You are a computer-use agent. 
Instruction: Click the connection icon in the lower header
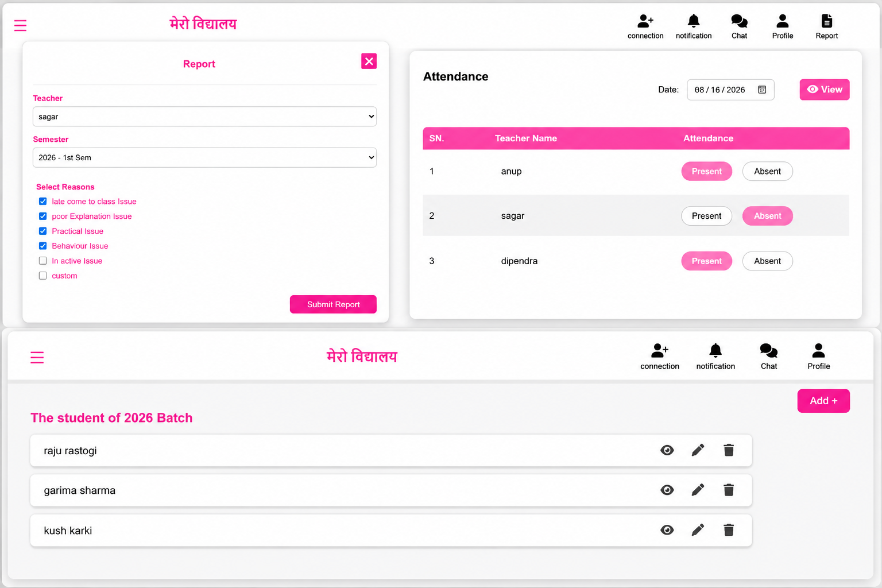point(660,350)
